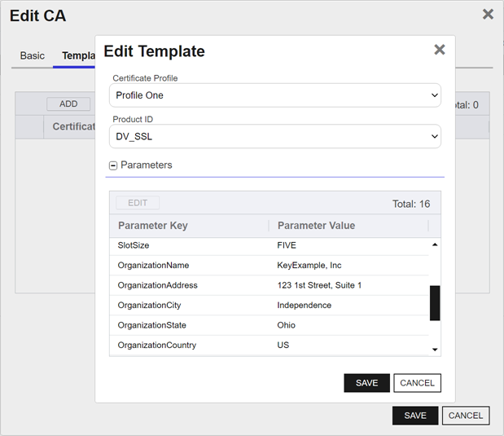The width and height of the screenshot is (504, 436).
Task: Collapse the Parameters section
Action: click(x=113, y=165)
